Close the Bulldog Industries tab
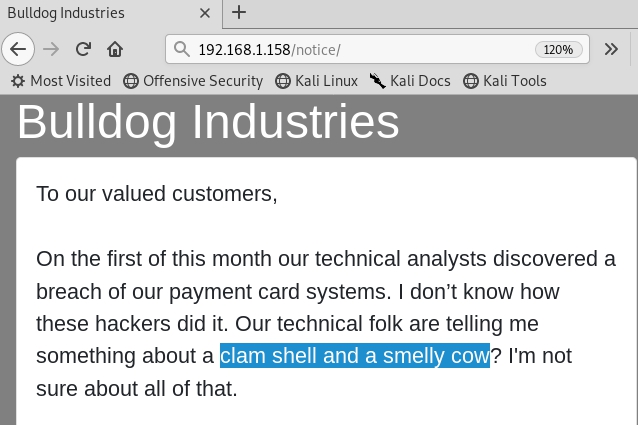 (x=205, y=13)
